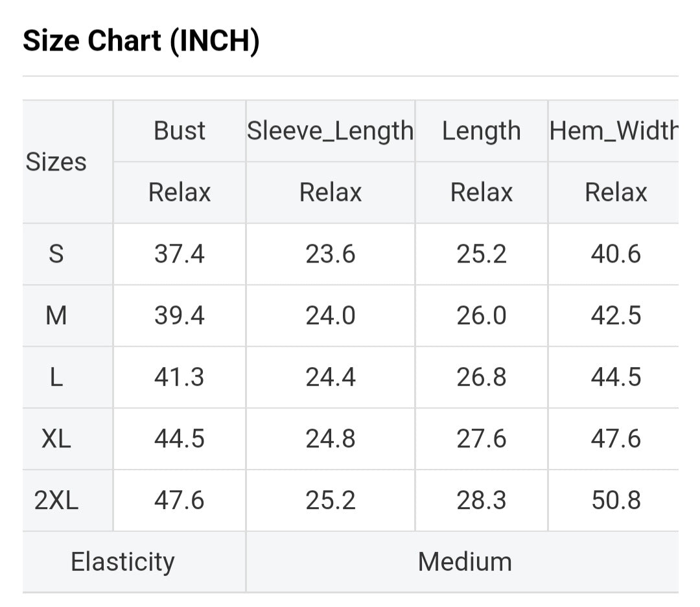The image size is (700, 607).
Task: Select hem width value 50.8 for 2XL
Action: click(616, 501)
